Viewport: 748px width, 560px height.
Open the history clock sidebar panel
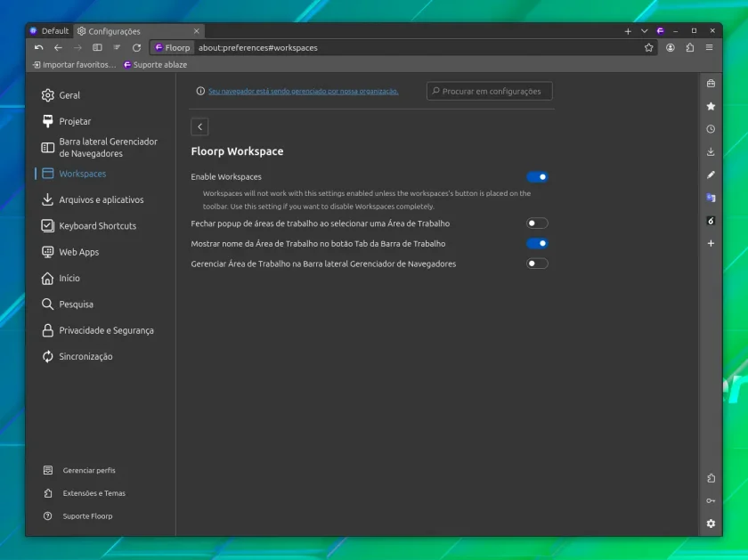(x=711, y=129)
